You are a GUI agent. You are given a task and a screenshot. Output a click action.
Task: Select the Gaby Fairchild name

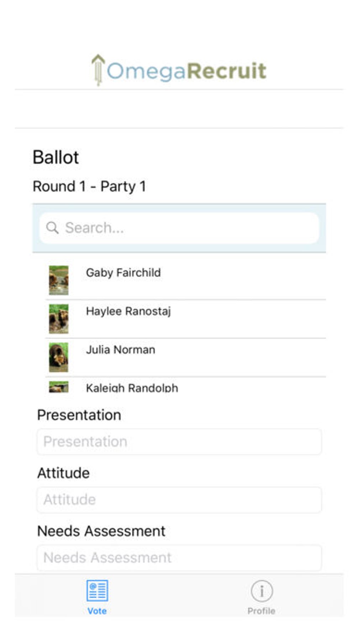click(123, 273)
